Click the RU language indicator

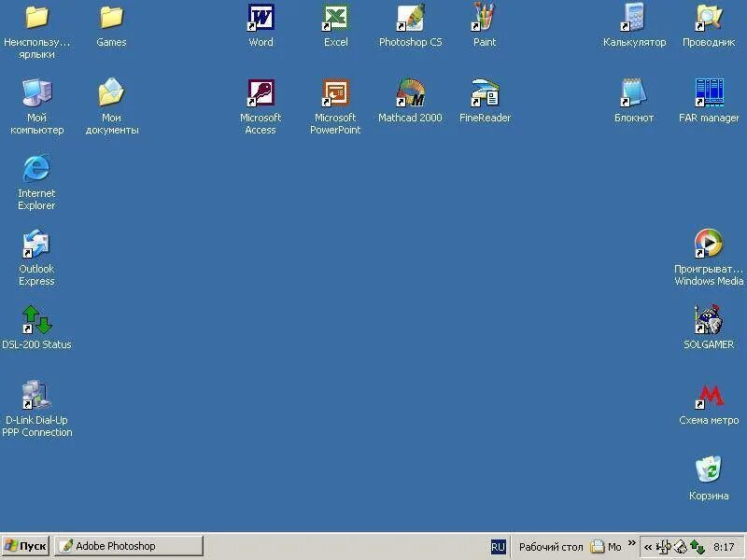coord(498,547)
